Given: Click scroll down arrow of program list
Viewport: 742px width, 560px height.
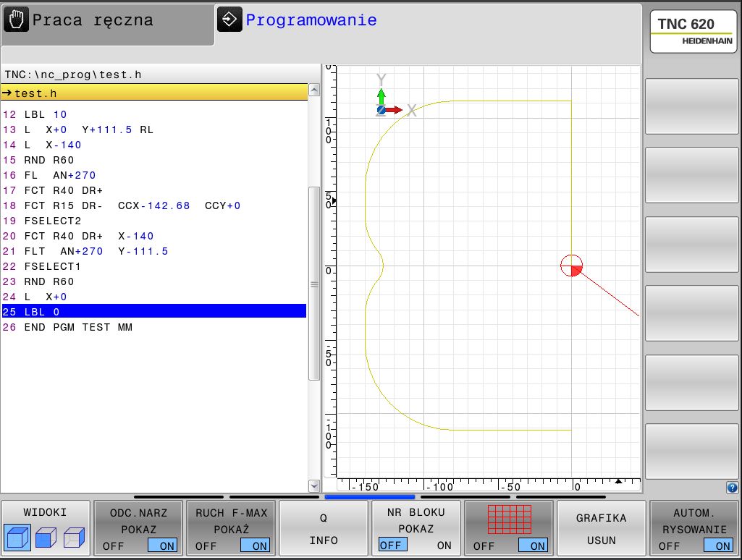Looking at the screenshot, I should point(313,485).
